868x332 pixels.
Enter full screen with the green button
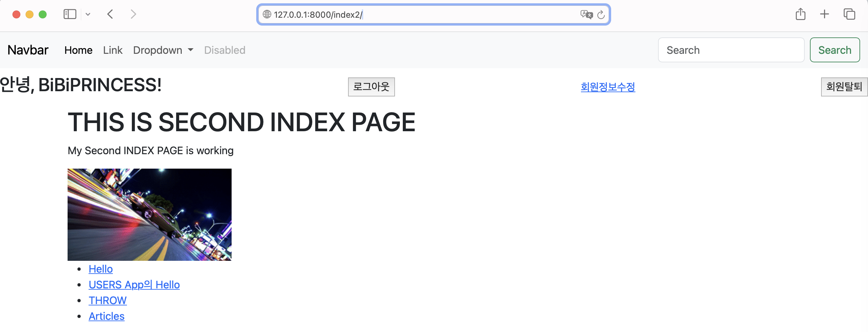click(x=42, y=14)
